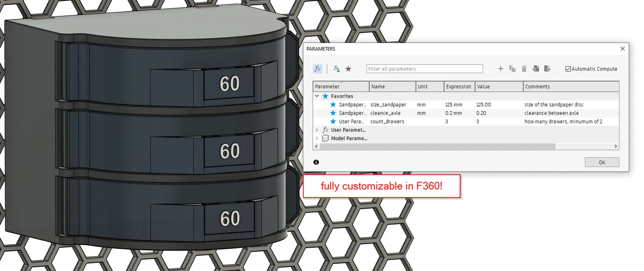Select the fx all-parameters filter icon
Viewport: 644px width, 271px height.
click(318, 69)
